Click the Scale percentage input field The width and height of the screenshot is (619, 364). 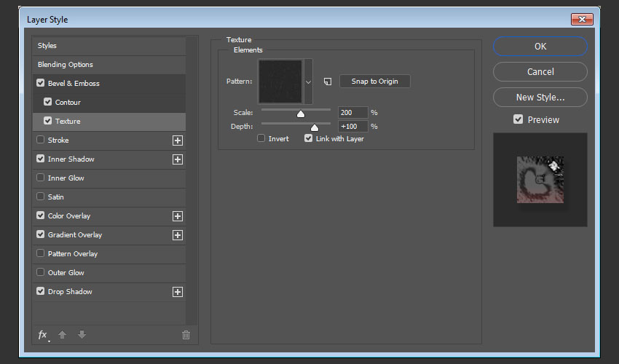click(352, 113)
